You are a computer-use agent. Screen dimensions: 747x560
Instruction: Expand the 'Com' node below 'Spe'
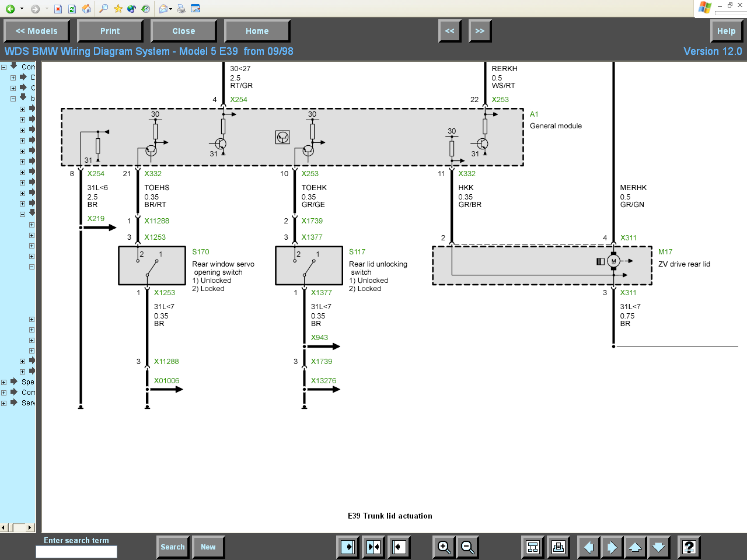pos(4,393)
